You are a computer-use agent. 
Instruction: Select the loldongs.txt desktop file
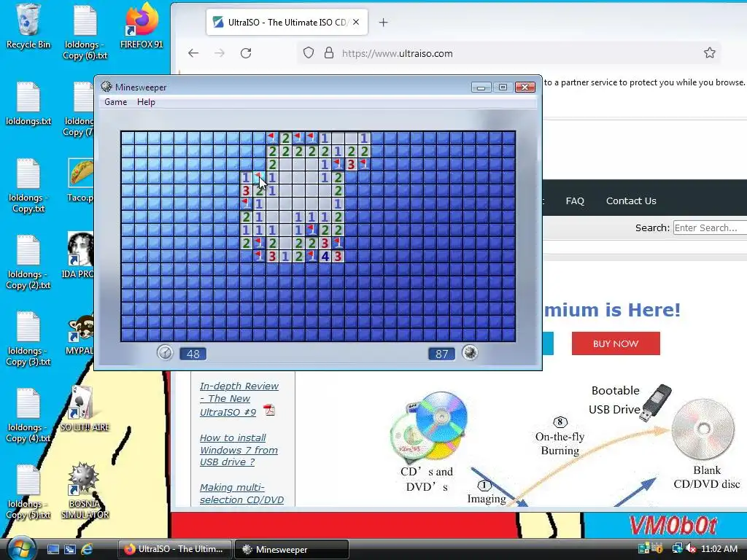[x=28, y=103]
